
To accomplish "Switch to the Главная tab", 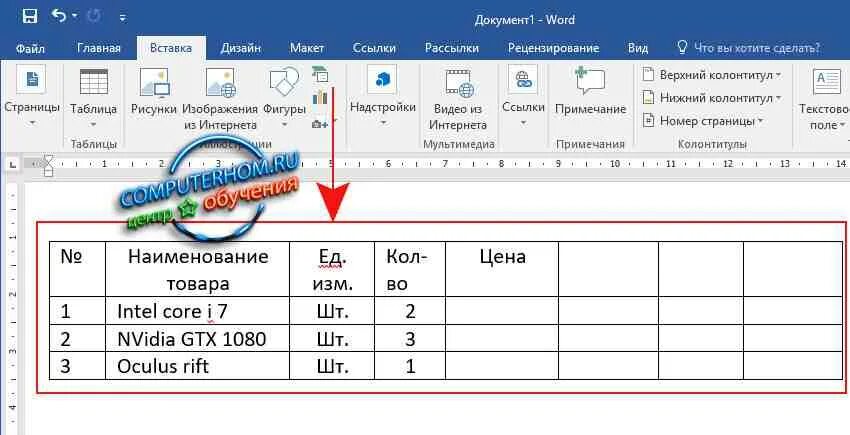I will [99, 48].
